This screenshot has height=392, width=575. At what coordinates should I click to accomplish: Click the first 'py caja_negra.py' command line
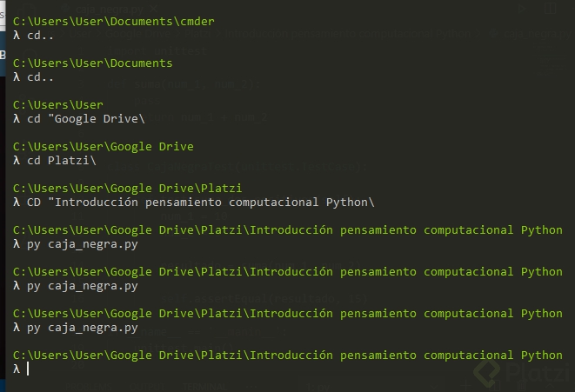(x=82, y=244)
